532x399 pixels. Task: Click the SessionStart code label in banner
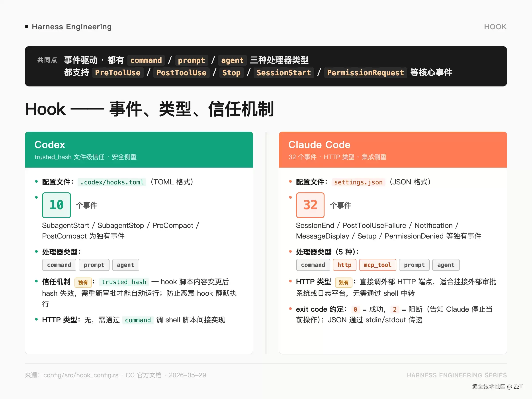(284, 73)
